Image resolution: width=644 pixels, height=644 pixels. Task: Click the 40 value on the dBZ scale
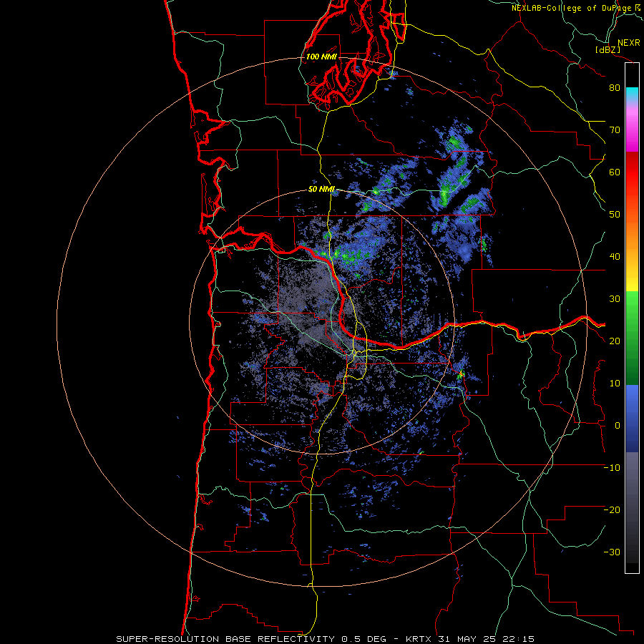[615, 257]
